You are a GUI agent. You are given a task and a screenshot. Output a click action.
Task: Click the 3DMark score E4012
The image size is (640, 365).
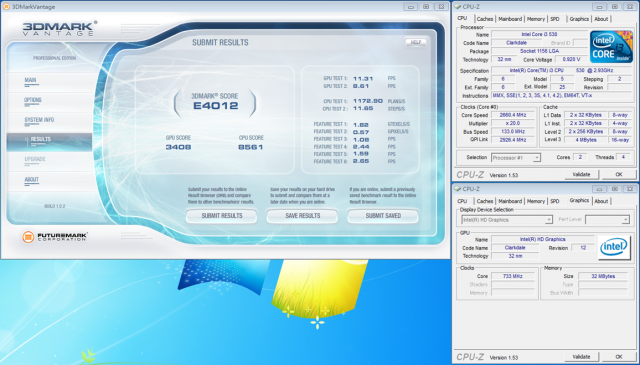coord(216,106)
